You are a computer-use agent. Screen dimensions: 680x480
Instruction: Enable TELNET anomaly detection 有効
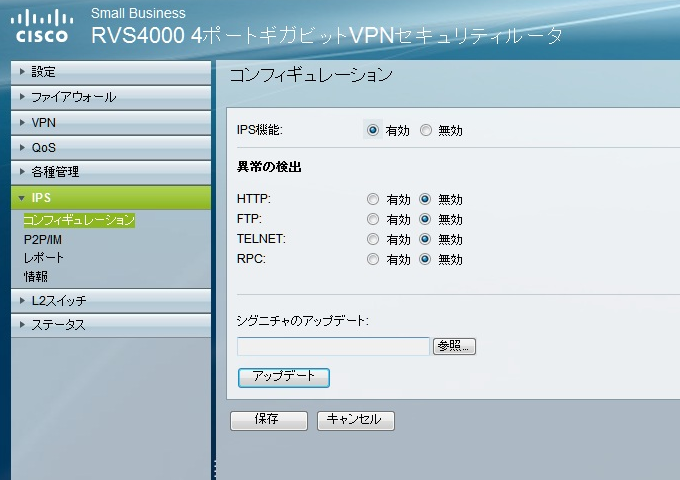pos(373,239)
